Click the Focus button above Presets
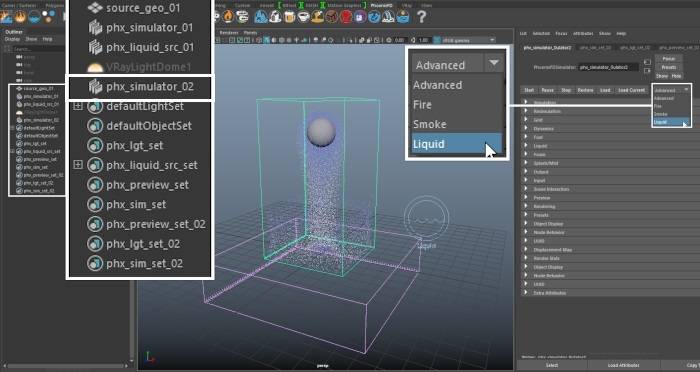This screenshot has width=700, height=372. [668, 59]
